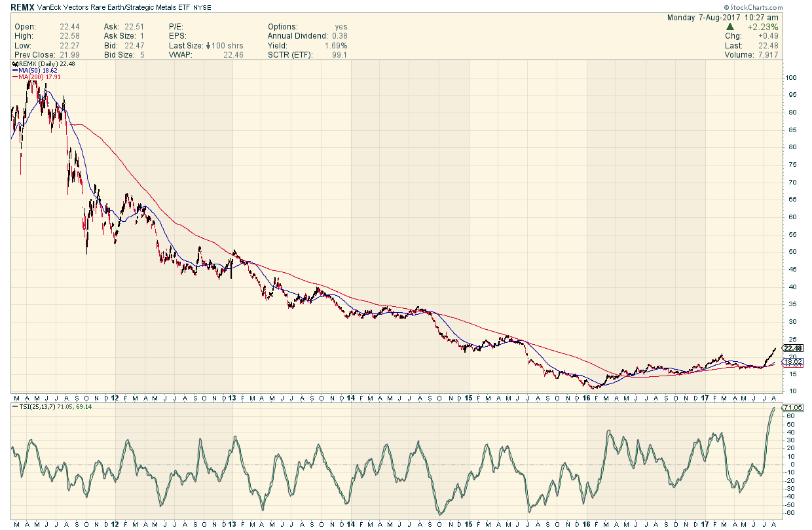
Task: Click the -60 label on the TSI axis
Action: point(790,513)
